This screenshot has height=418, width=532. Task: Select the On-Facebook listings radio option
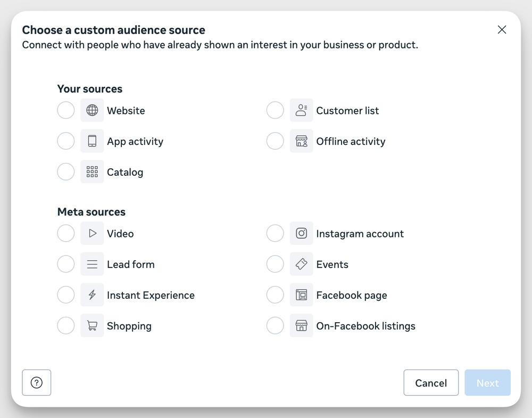click(275, 326)
